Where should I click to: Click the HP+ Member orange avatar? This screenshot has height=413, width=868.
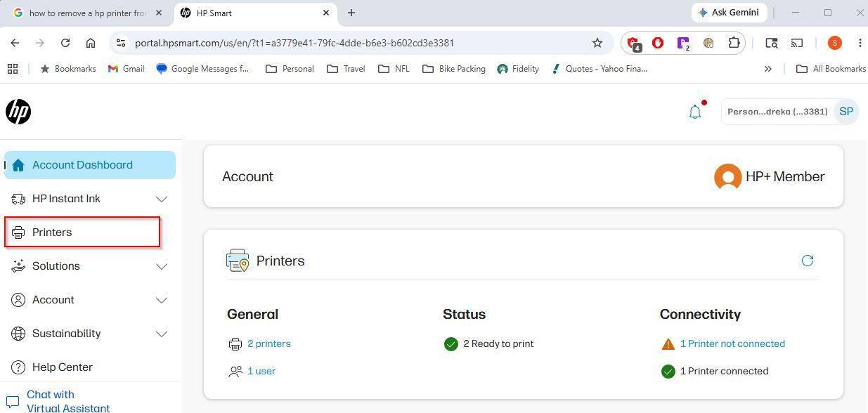pos(727,177)
